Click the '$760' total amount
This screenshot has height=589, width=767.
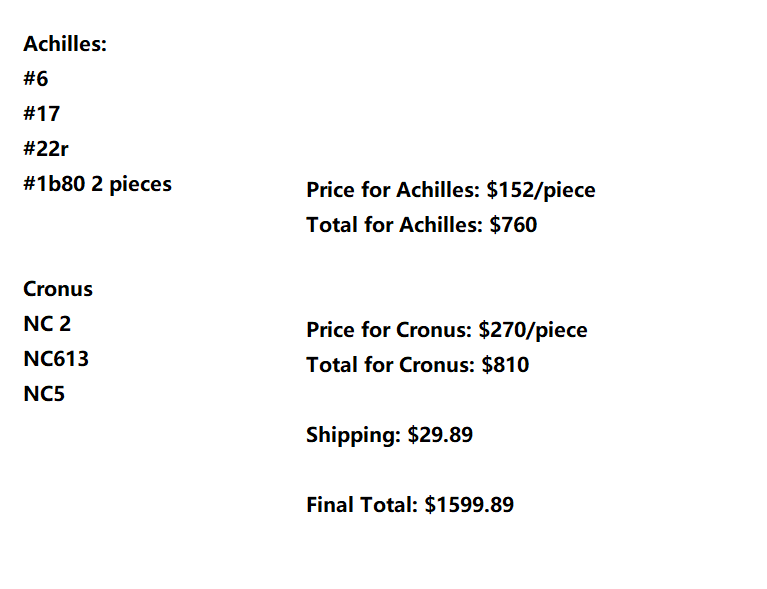click(513, 225)
